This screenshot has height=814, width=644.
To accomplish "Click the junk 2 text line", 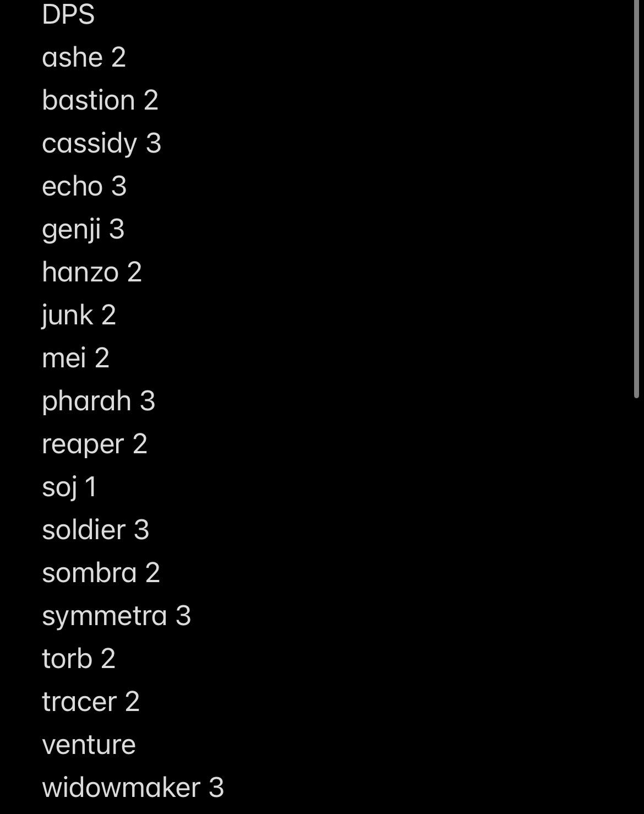I will 79,315.
